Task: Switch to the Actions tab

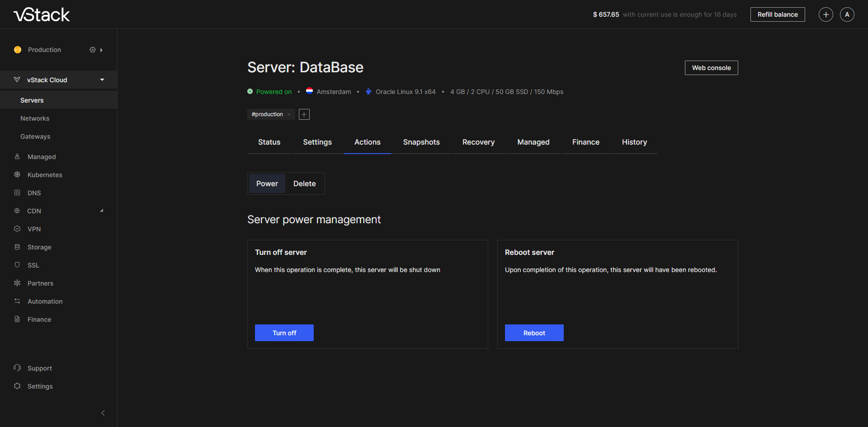Action: 368,142
